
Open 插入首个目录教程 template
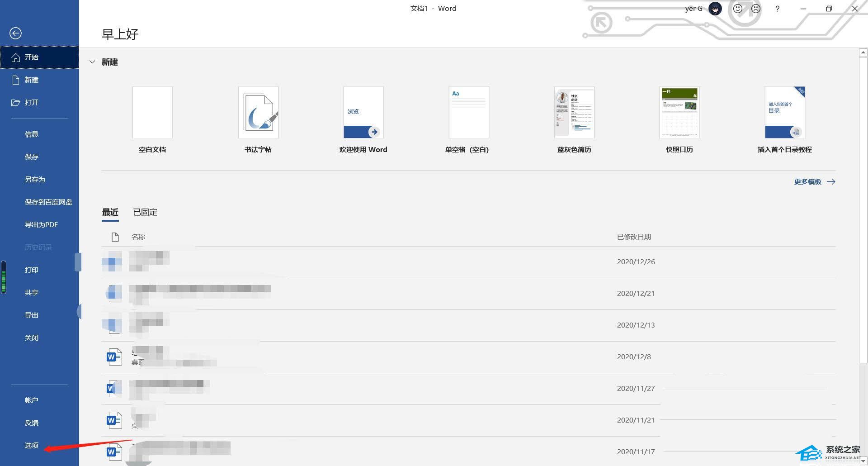click(785, 120)
